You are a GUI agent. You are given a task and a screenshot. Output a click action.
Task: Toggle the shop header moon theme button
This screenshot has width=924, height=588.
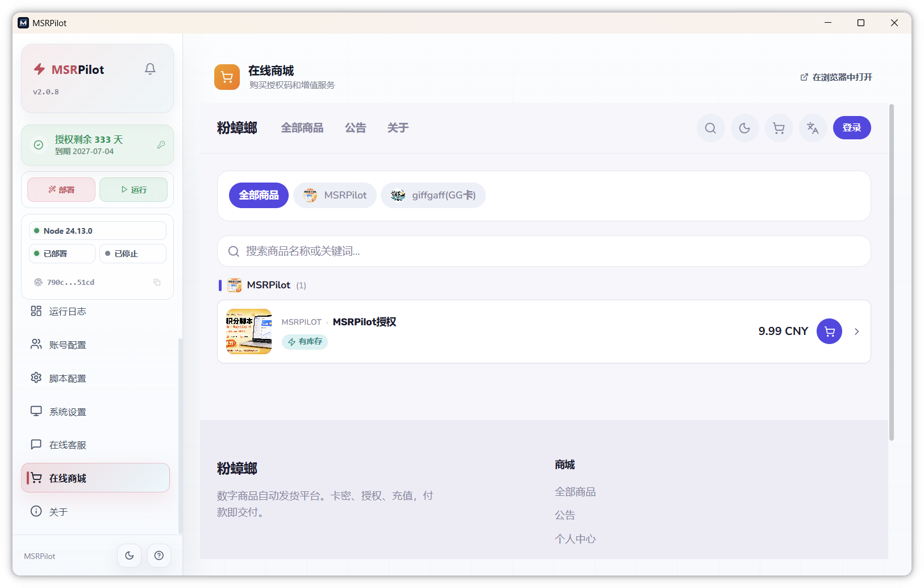coord(744,128)
